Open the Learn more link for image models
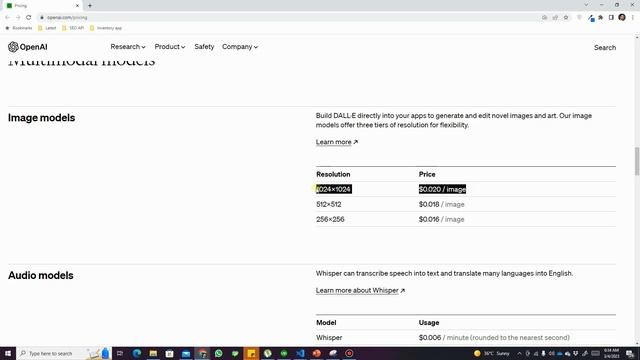Viewport: 640px width, 360px height. [337, 142]
